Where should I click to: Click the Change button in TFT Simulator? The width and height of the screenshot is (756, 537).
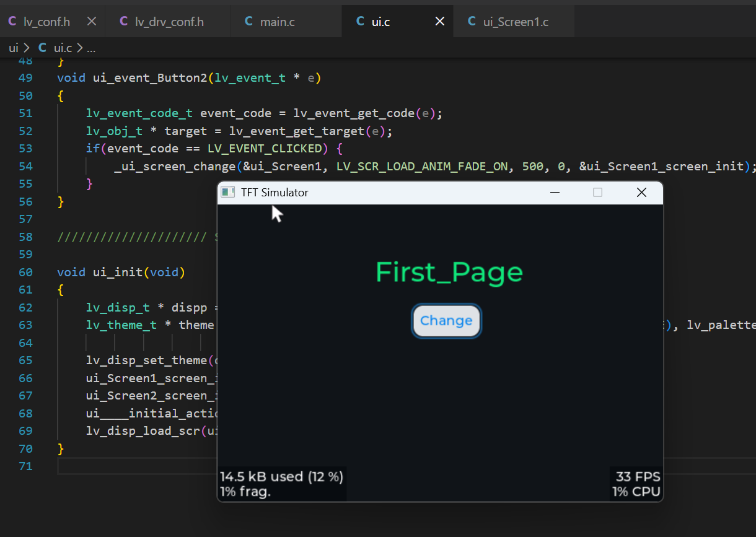point(446,321)
